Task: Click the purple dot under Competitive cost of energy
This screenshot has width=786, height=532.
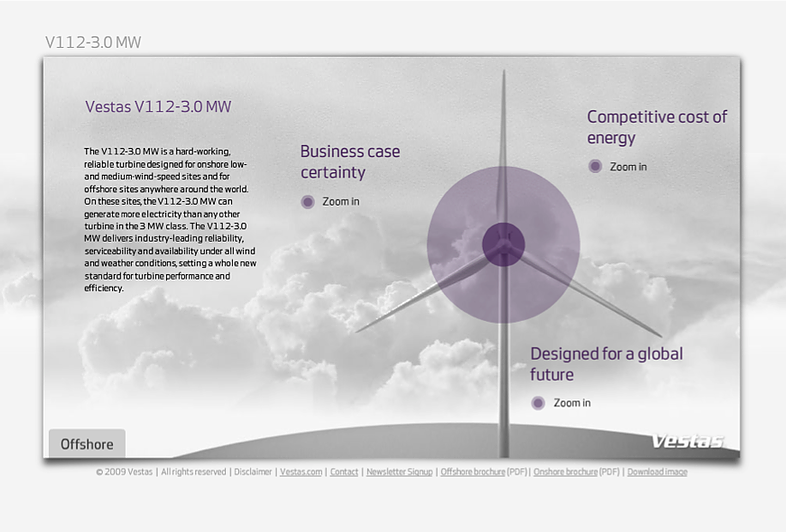Action: point(595,166)
